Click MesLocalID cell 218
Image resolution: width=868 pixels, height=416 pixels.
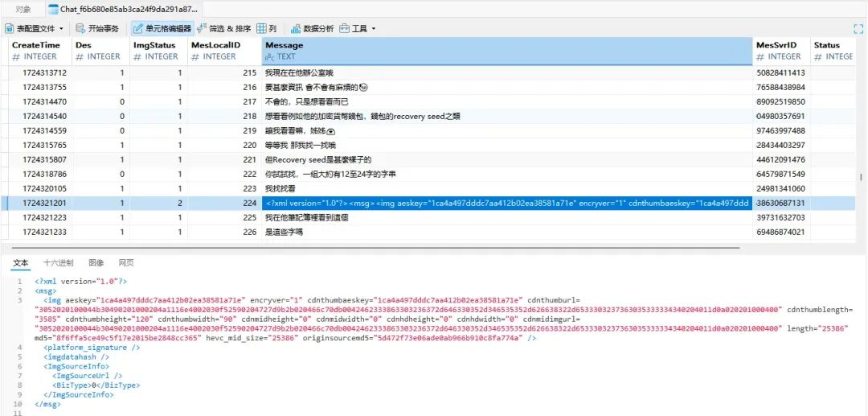pos(224,117)
